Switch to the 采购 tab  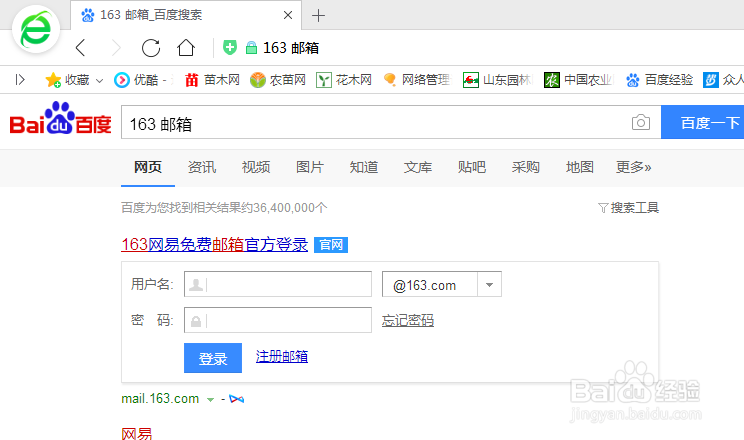(526, 167)
